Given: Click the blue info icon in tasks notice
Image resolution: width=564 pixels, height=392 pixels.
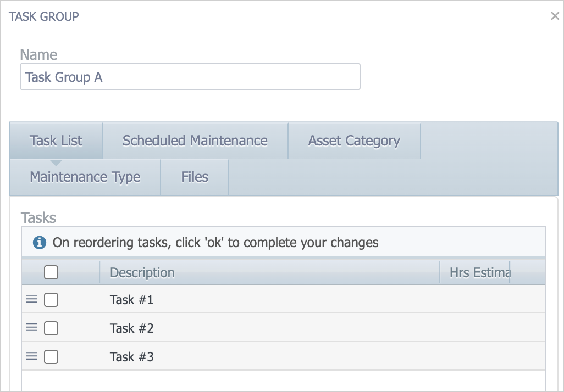Looking at the screenshot, I should click(x=39, y=242).
